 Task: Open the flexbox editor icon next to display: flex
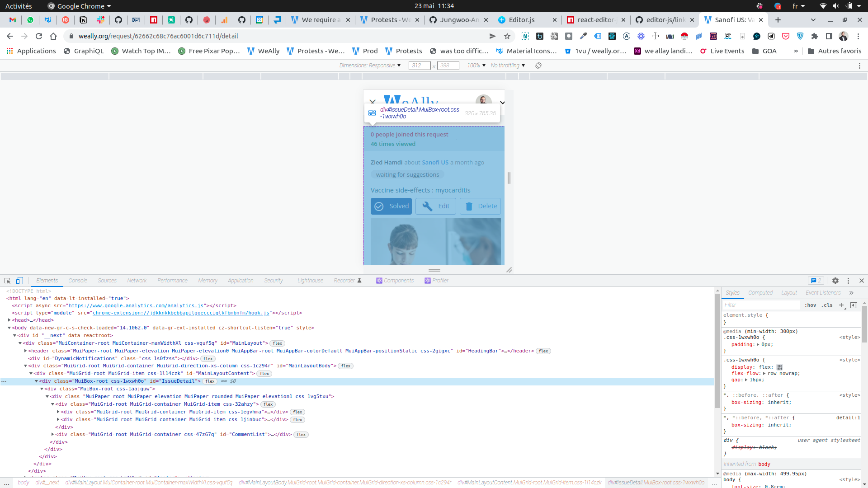(x=780, y=367)
